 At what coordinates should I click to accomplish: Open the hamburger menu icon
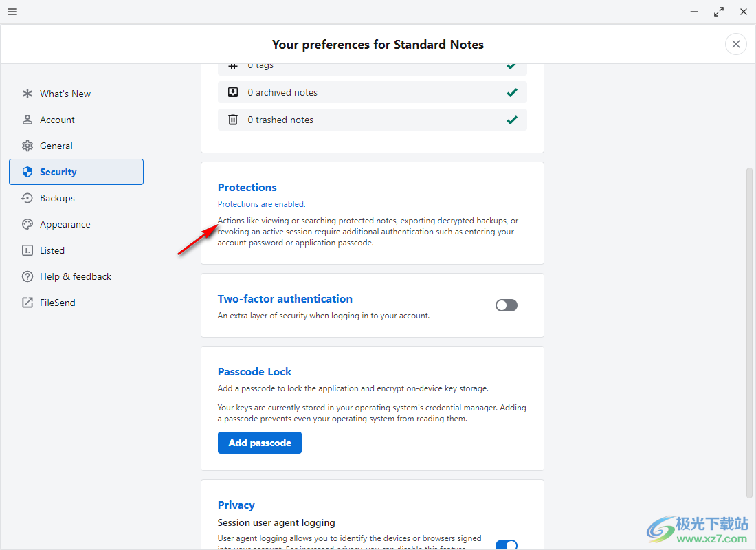(x=12, y=12)
